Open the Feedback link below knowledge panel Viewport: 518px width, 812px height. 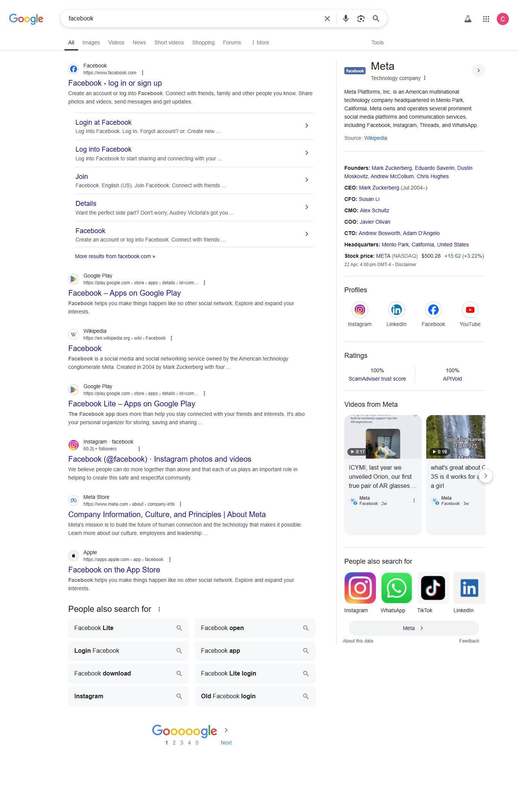[x=469, y=641]
